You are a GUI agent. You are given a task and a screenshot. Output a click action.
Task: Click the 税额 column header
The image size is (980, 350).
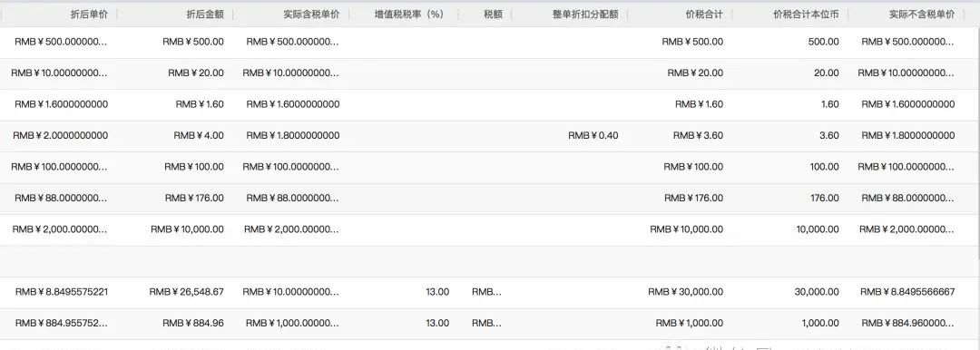point(493,15)
